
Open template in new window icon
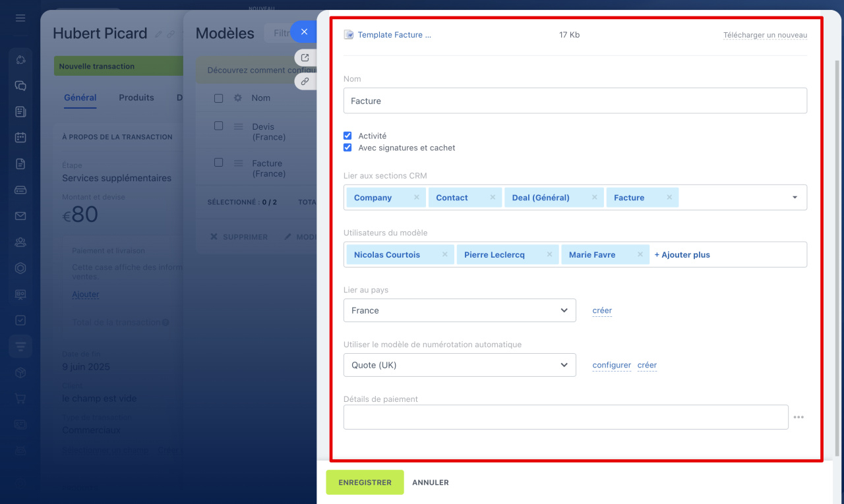(305, 57)
